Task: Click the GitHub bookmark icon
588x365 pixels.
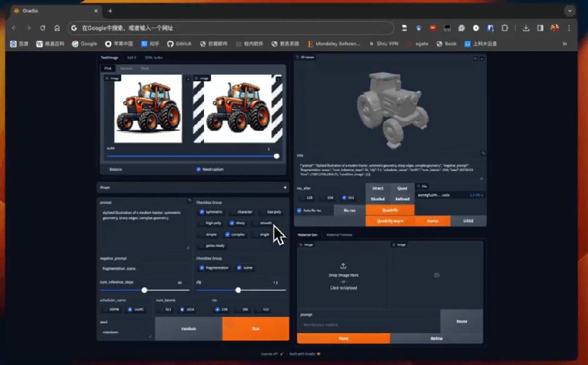Action: point(171,43)
